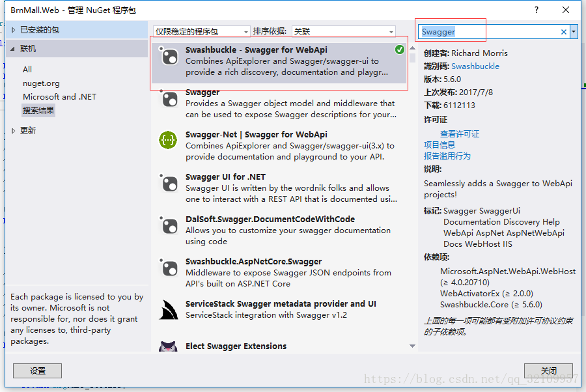Open the search box history dropdown arrow
586x392 pixels.
(574, 32)
